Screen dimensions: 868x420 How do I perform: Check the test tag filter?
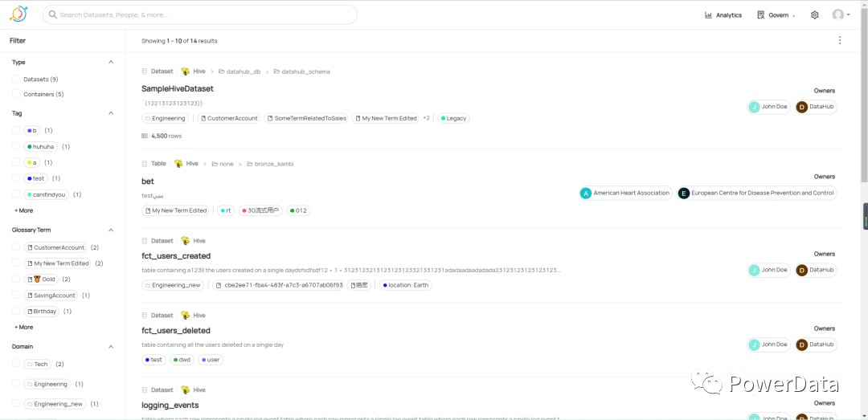pos(16,179)
